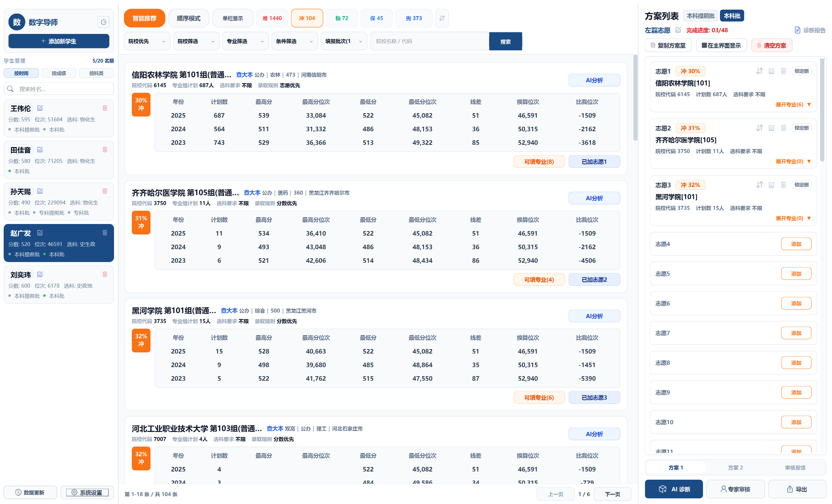
Task: Click the sort arrows icon after 兜 373
Action: [x=442, y=18]
